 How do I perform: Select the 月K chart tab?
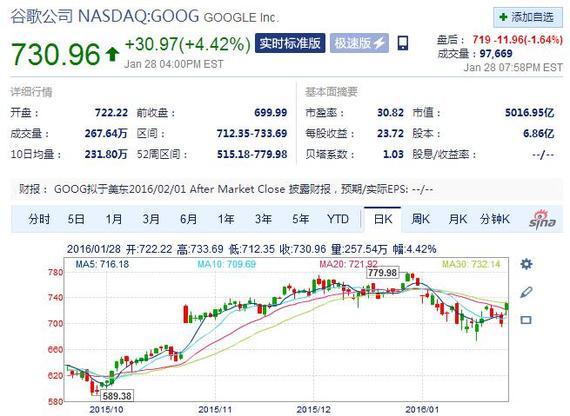coord(458,219)
